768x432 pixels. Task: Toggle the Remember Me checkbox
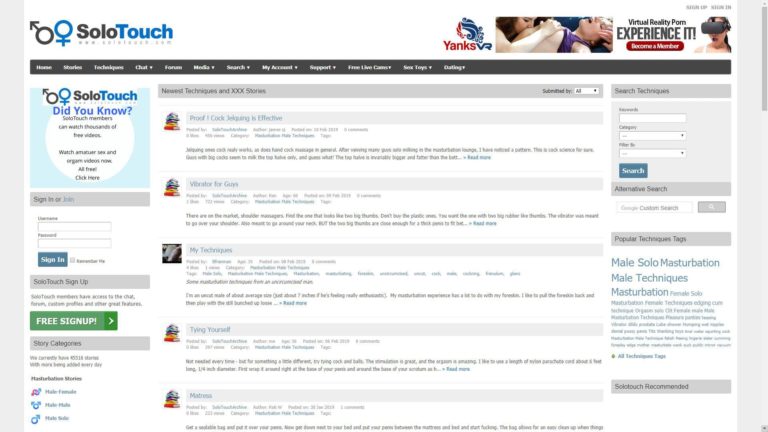pos(72,260)
